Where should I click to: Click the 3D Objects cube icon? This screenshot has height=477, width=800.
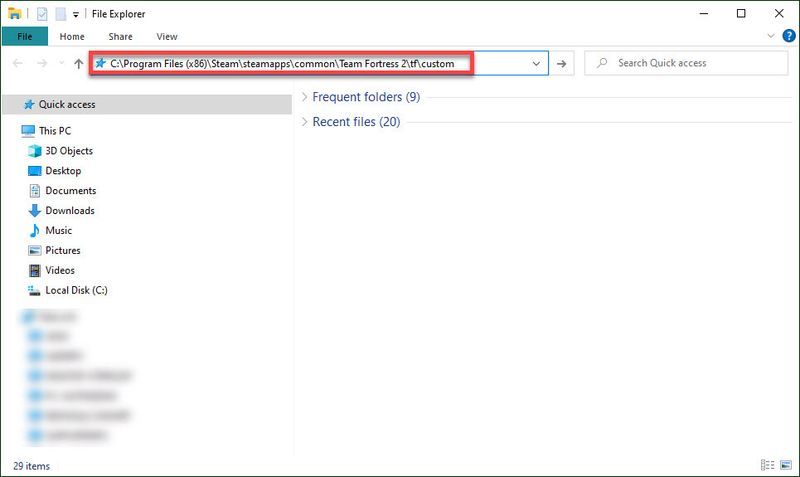(x=35, y=150)
